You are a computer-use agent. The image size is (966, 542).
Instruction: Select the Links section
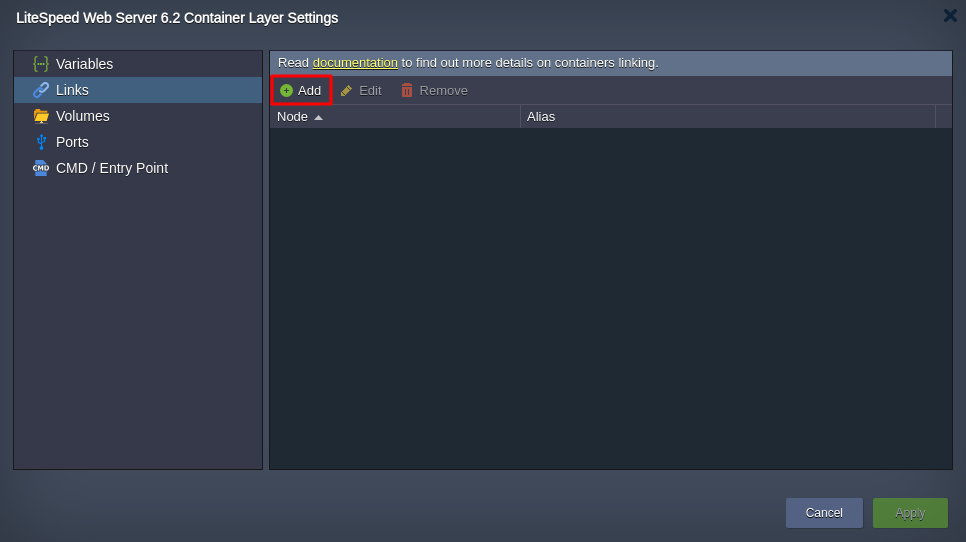[x=138, y=90]
